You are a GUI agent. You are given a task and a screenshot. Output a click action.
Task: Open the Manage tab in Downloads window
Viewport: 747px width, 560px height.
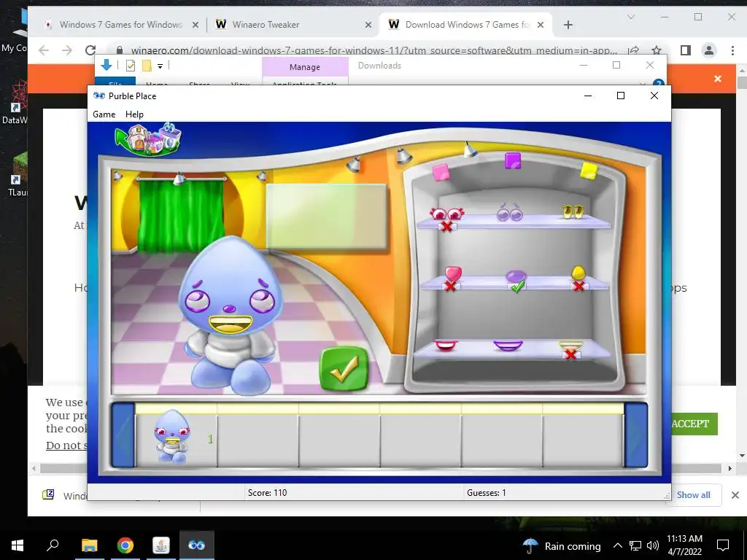(x=305, y=67)
